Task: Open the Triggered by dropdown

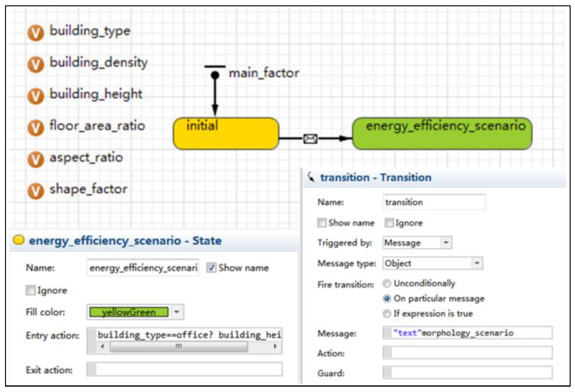Action: click(x=446, y=243)
